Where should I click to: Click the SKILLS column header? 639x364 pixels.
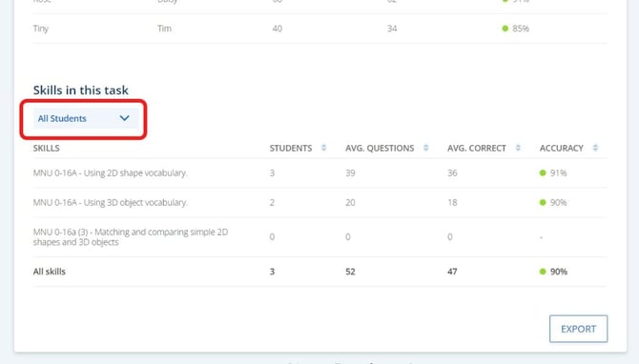pos(47,149)
